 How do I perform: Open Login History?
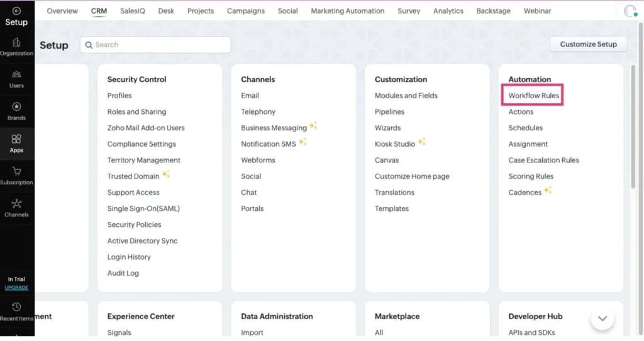point(129,257)
